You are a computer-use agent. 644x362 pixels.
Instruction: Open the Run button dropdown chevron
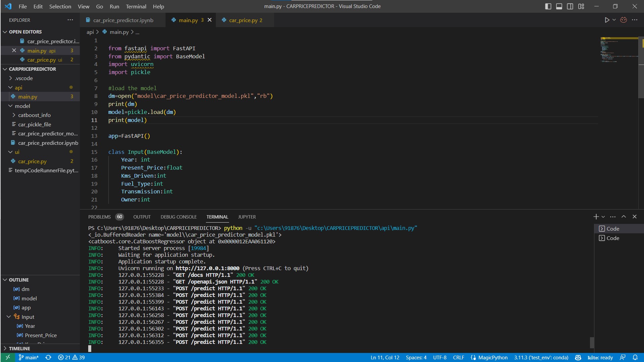pos(613,20)
